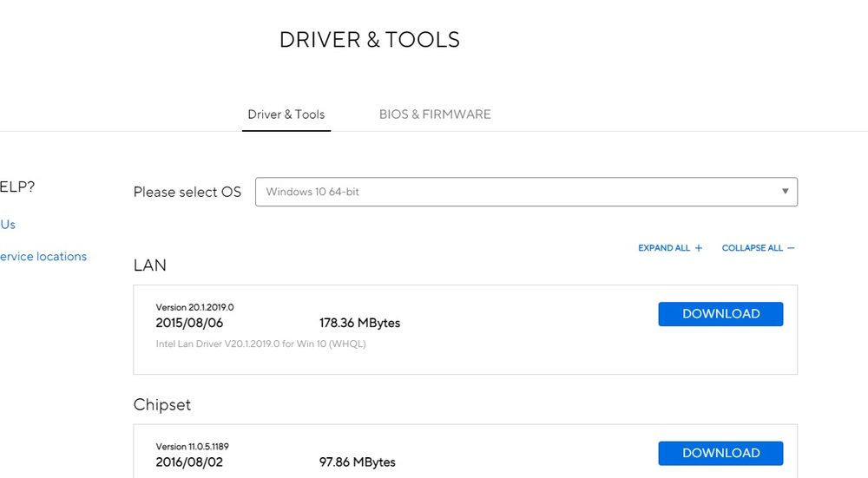The width and height of the screenshot is (868, 478).
Task: Click the 'Please select OS' label
Action: pyautogui.click(x=187, y=192)
